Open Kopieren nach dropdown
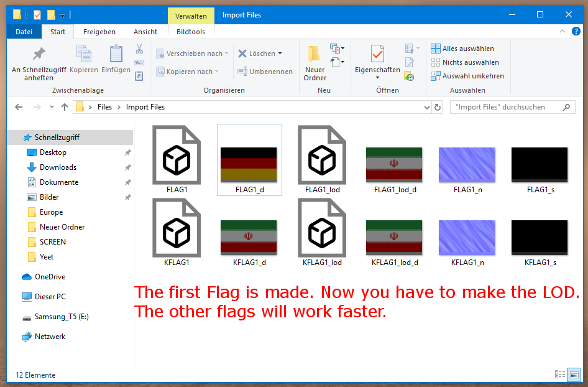 (187, 72)
